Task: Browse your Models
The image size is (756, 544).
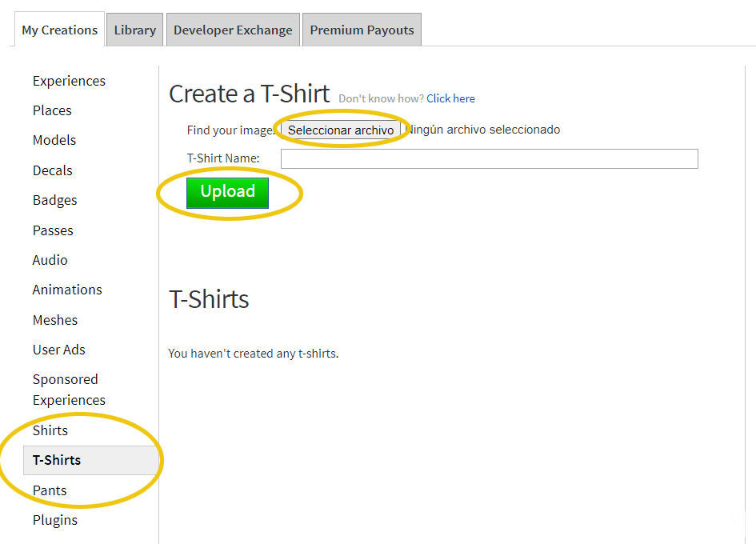Action: point(54,140)
